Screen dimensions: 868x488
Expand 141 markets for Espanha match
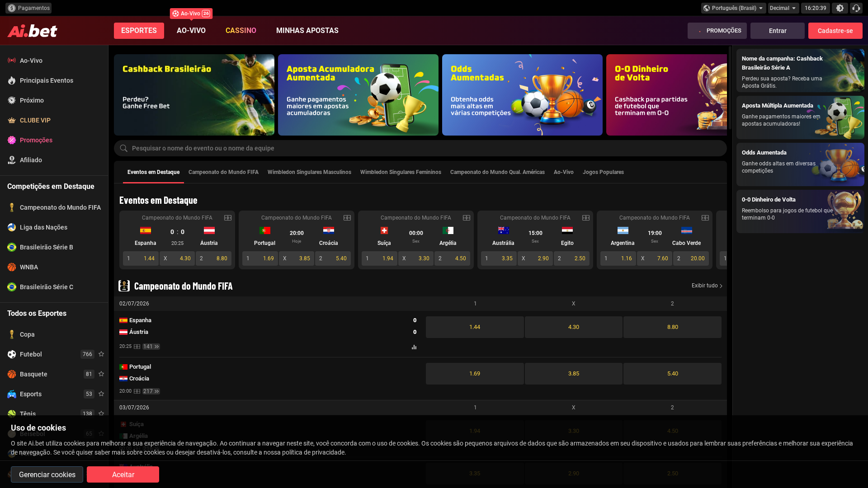coord(151,347)
